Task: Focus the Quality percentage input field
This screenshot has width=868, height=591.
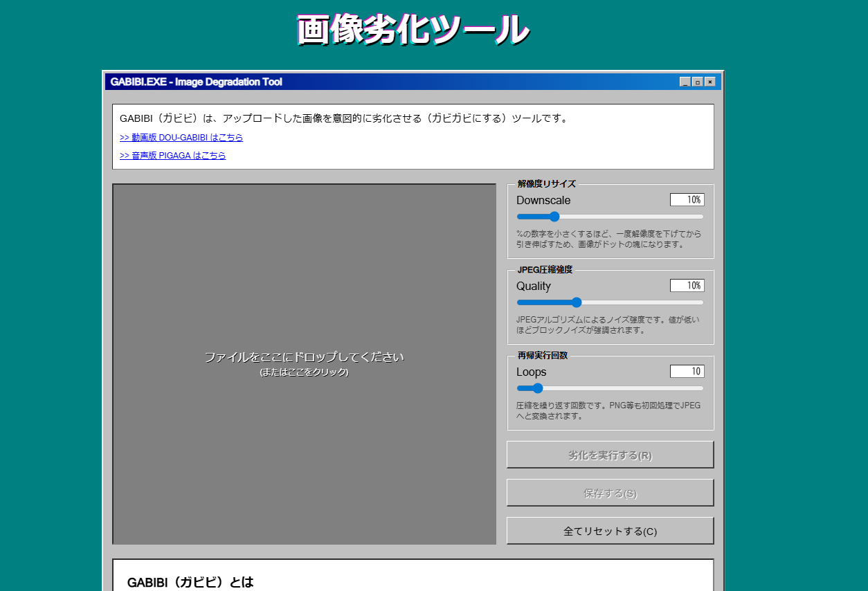Action: point(687,286)
